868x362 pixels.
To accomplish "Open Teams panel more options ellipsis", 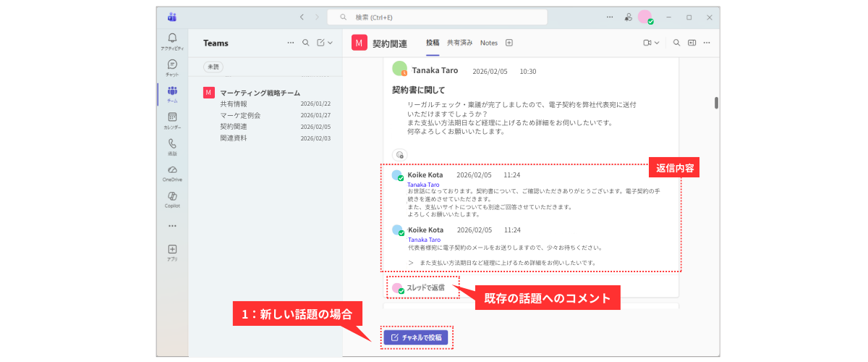I will tap(291, 43).
